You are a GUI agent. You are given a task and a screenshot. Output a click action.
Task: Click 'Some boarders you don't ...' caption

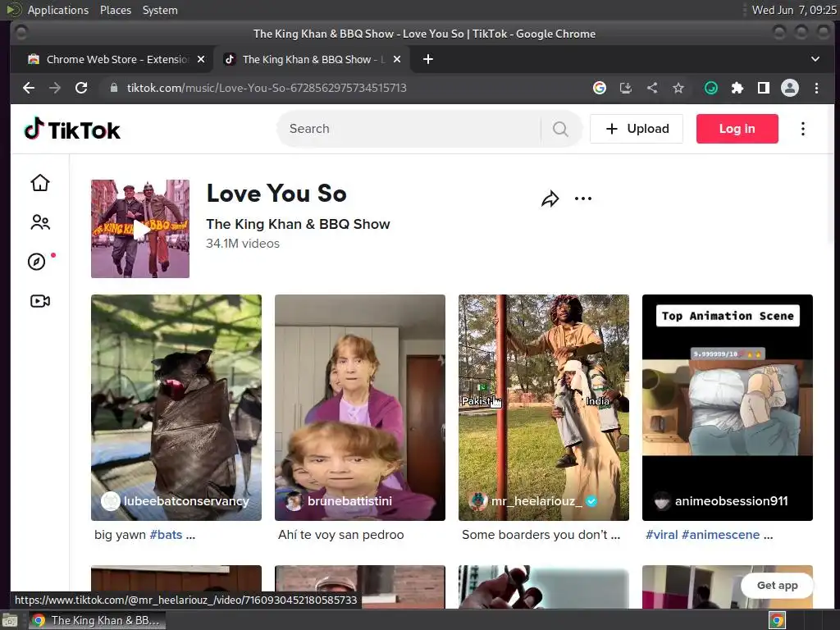tap(541, 535)
